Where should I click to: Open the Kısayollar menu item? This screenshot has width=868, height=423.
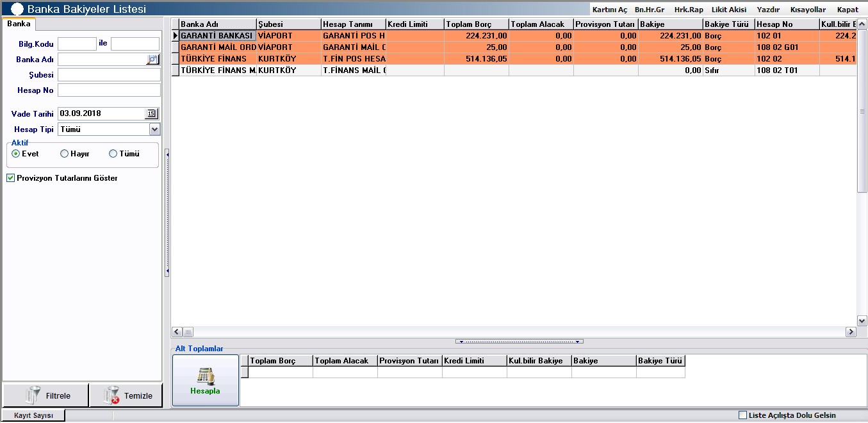(808, 10)
